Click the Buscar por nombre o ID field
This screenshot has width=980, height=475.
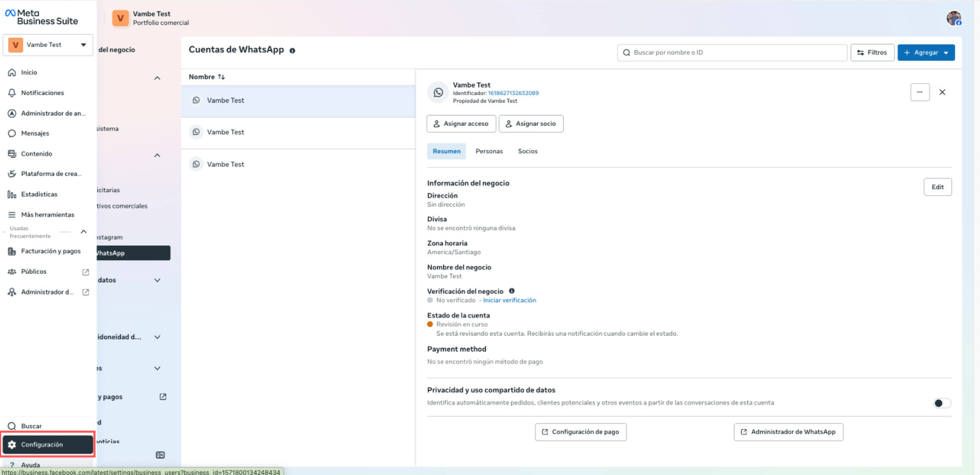[732, 53]
